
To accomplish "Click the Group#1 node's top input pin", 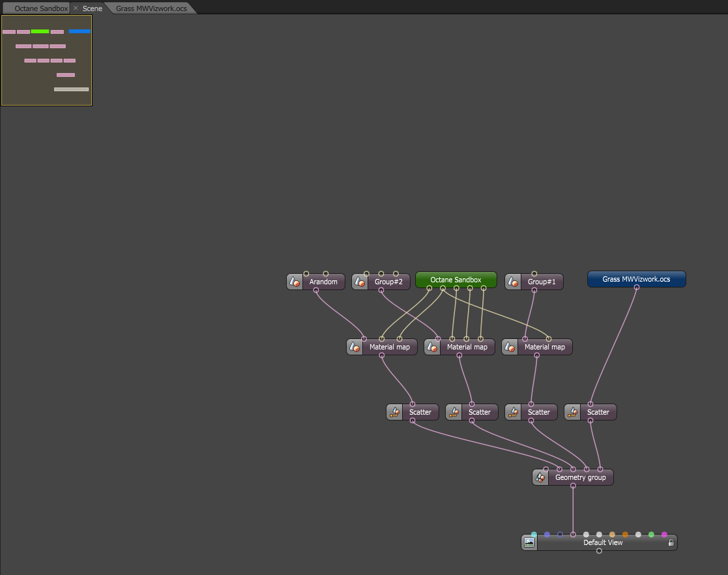I will click(x=534, y=274).
